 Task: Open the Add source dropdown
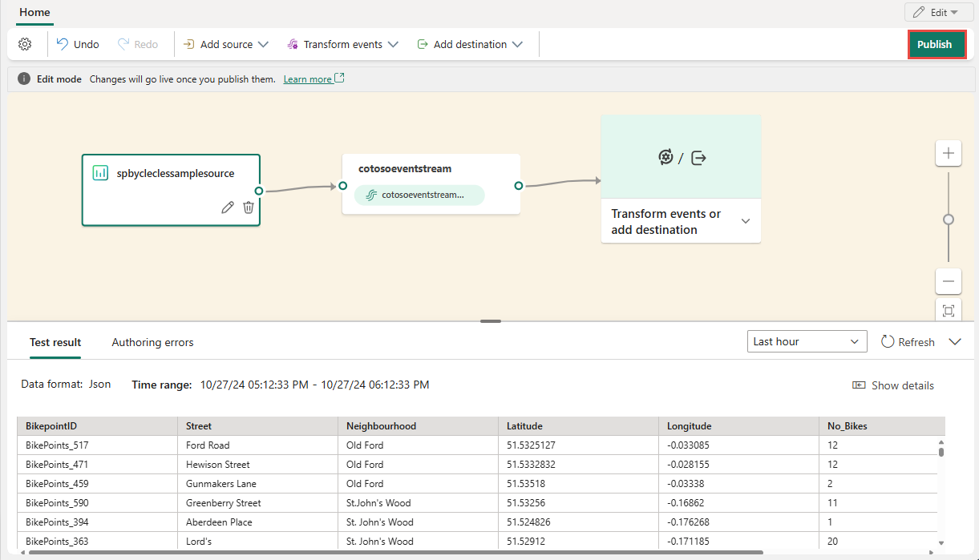pos(225,44)
